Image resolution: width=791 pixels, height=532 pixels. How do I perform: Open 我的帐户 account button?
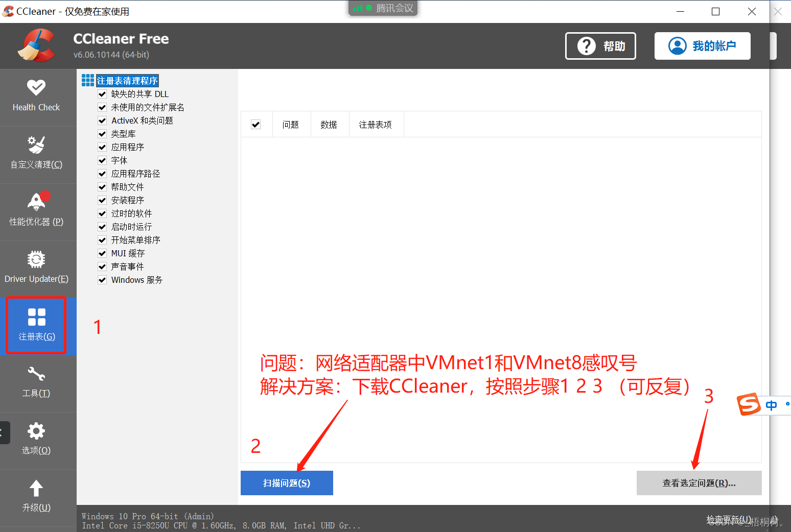pos(703,46)
